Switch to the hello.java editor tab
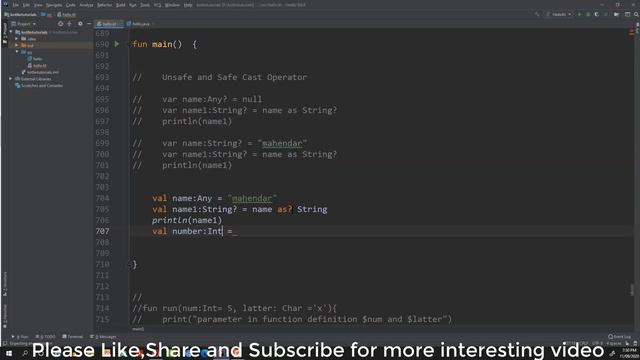Image resolution: width=640 pixels, height=360 pixels. tap(140, 24)
